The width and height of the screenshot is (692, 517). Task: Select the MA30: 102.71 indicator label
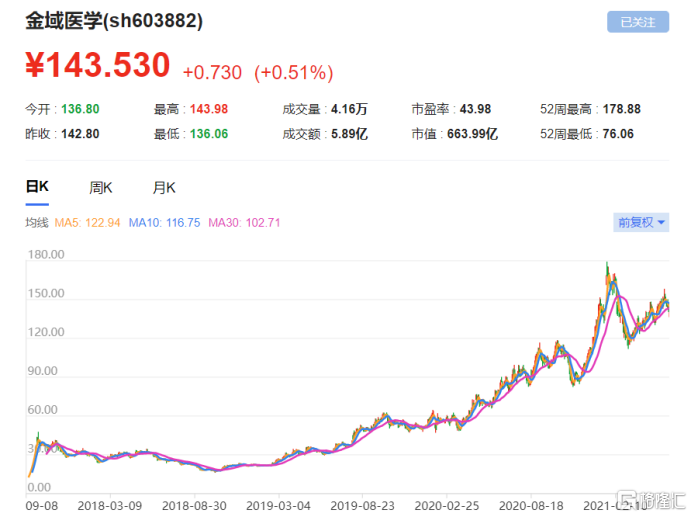(x=244, y=223)
